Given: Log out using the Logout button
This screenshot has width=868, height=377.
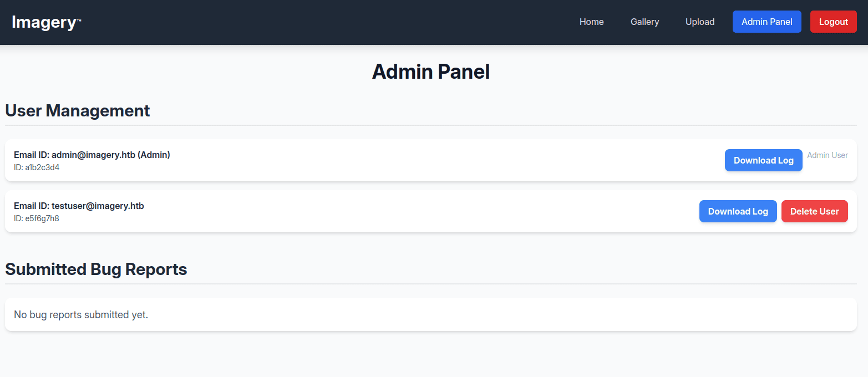Looking at the screenshot, I should [833, 22].
